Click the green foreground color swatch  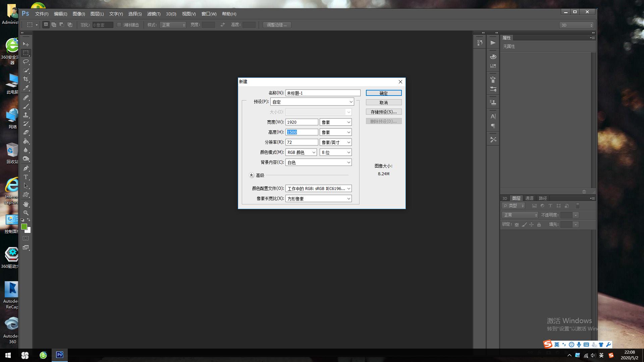(24, 227)
